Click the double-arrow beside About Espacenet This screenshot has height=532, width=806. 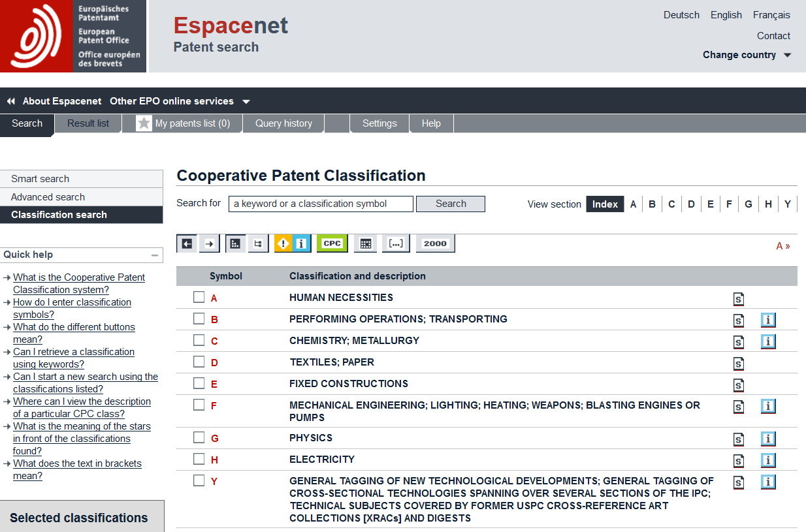click(x=10, y=101)
